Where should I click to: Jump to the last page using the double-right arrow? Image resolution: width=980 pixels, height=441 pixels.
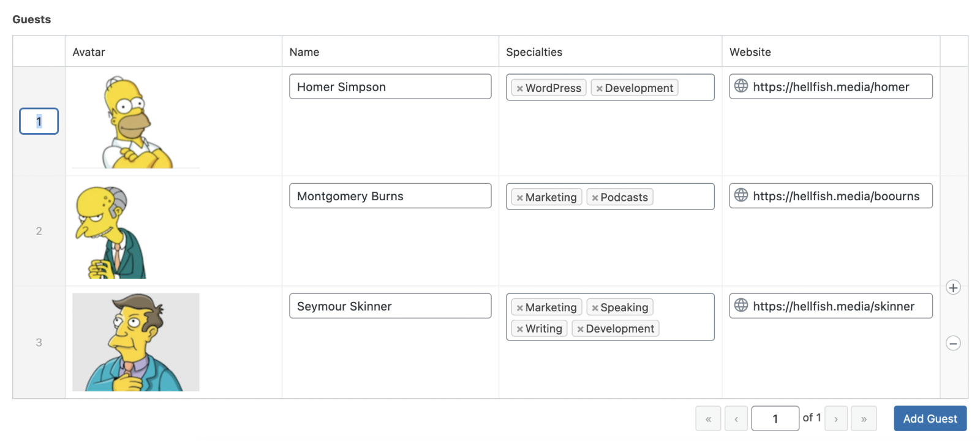[864, 418]
